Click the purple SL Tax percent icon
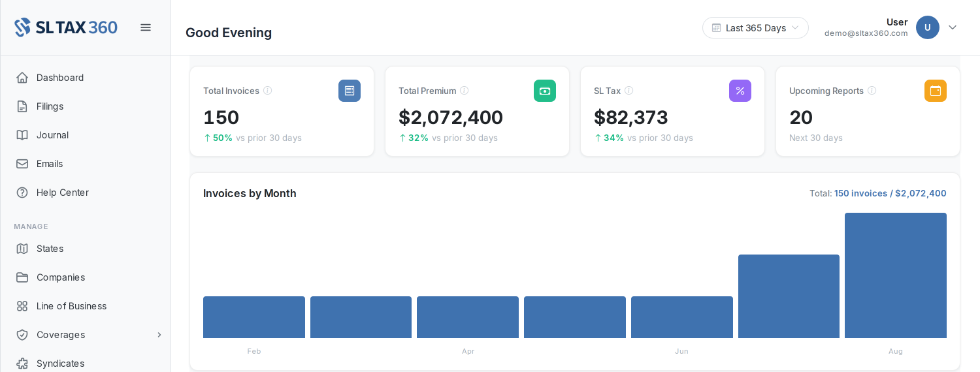980x372 pixels. pyautogui.click(x=740, y=91)
